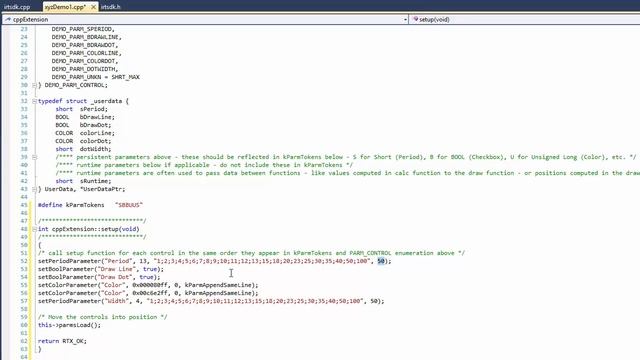Click the outline marker at line 30
This screenshot has width=640, height=360.
click(x=34, y=85)
